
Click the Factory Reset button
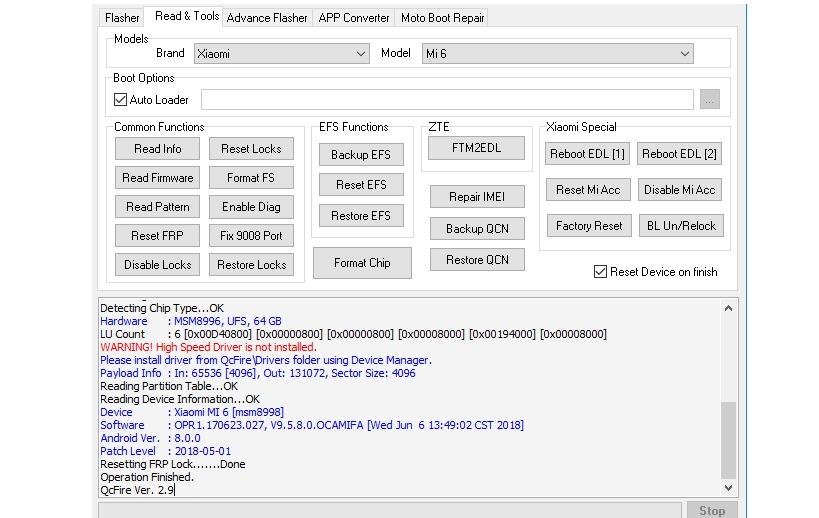(589, 226)
